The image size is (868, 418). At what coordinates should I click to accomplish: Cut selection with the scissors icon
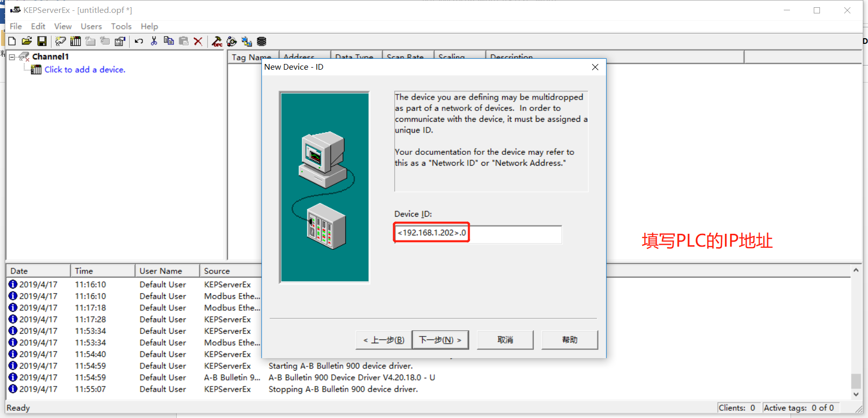click(153, 41)
